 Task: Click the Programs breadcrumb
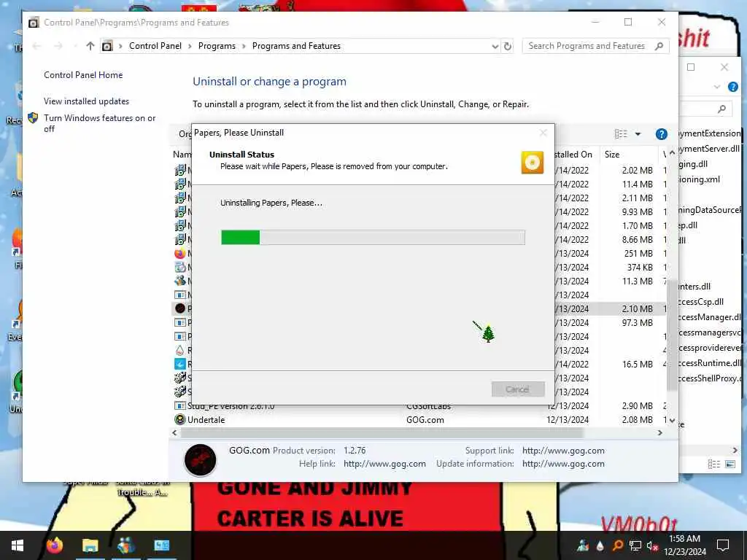click(x=217, y=46)
